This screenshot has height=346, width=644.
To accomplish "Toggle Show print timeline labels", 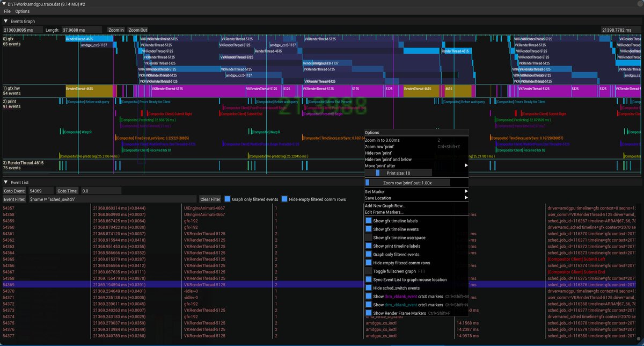I will click(x=368, y=246).
